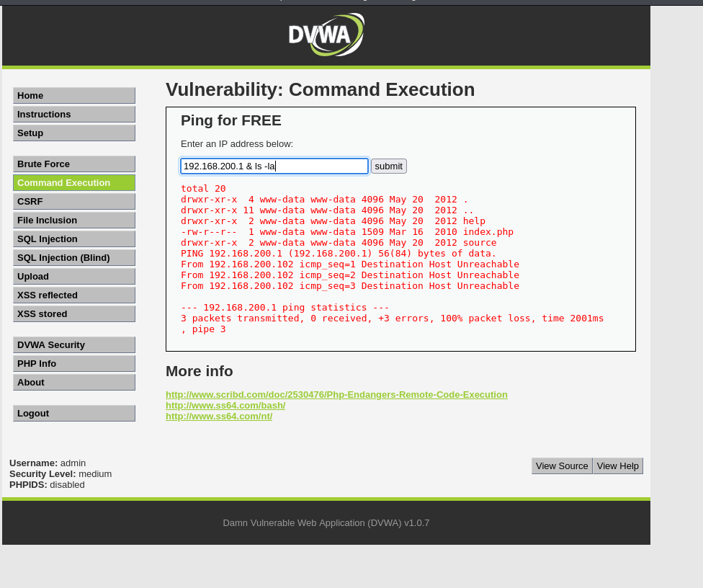The image size is (703, 588).
Task: Navigate to SQL Injection page
Action: pyautogui.click(x=74, y=239)
